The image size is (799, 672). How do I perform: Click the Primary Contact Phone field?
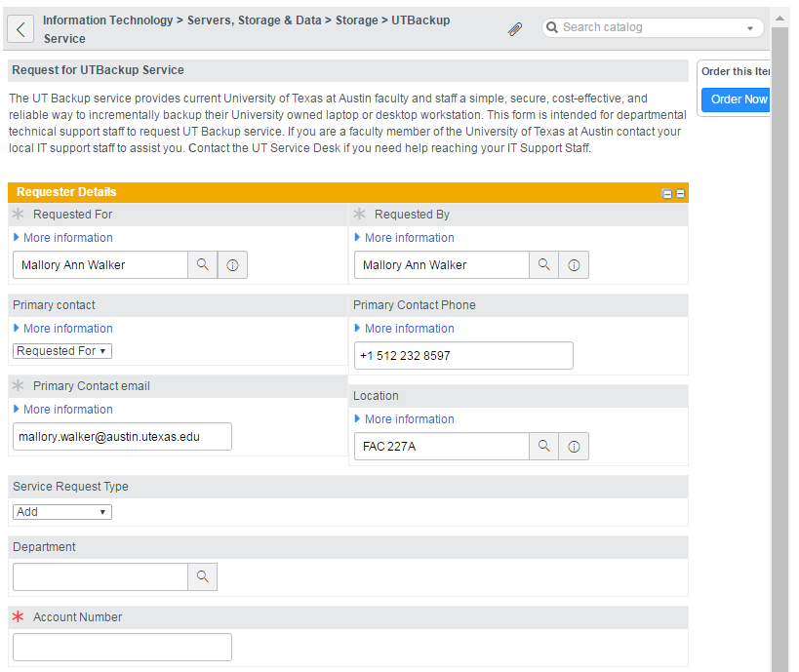point(463,356)
